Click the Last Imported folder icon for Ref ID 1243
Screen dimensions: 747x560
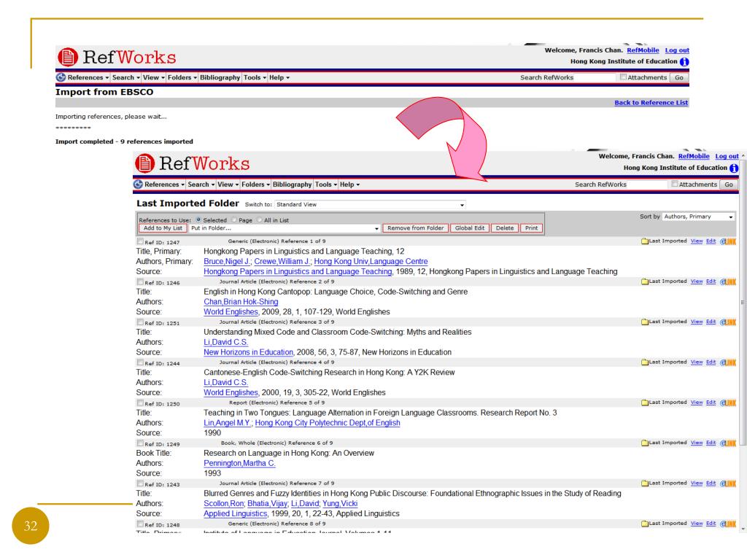[645, 483]
